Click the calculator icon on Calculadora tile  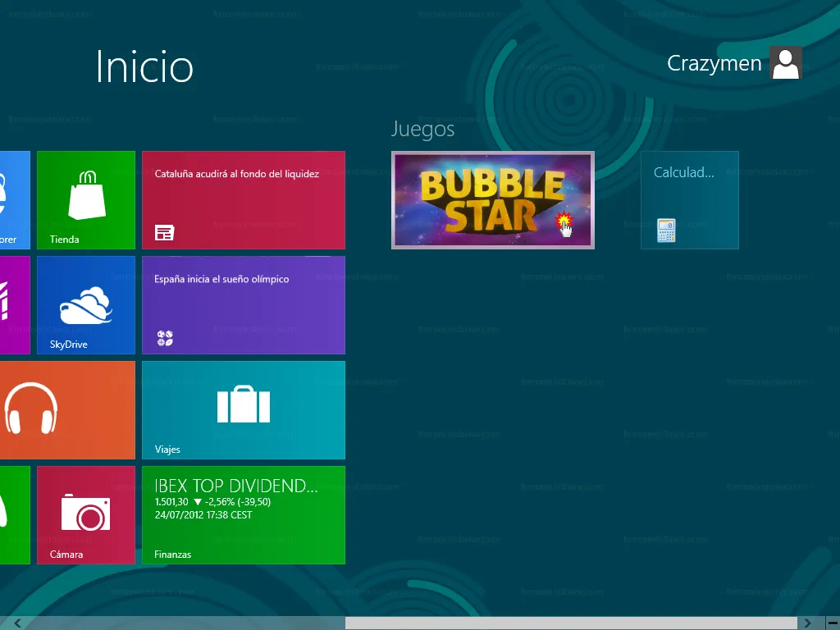[666, 231]
